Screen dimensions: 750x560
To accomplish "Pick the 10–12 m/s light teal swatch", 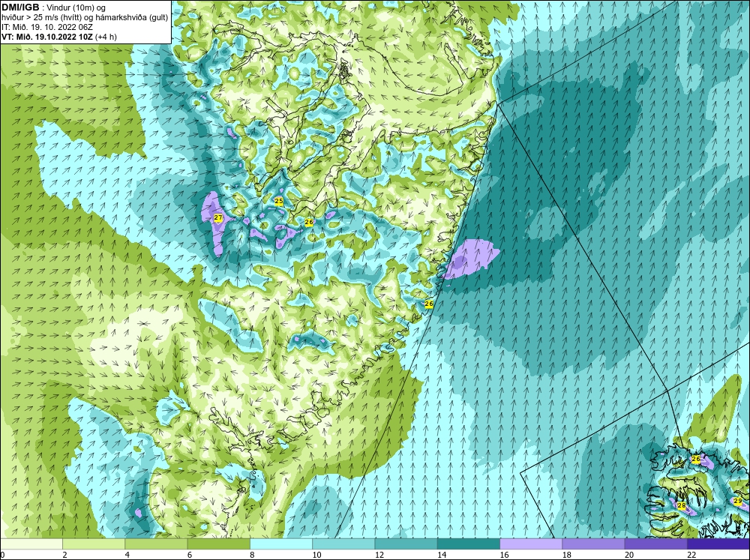I will coord(343,544).
